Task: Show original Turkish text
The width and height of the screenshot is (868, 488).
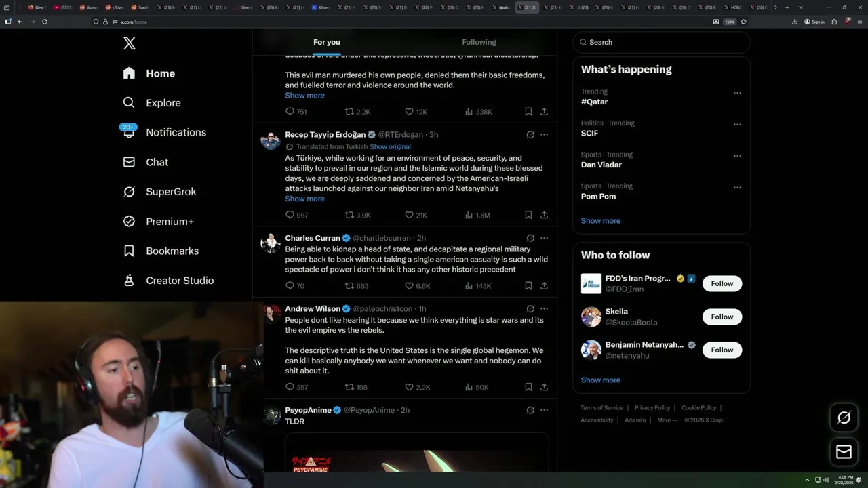Action: (x=390, y=146)
